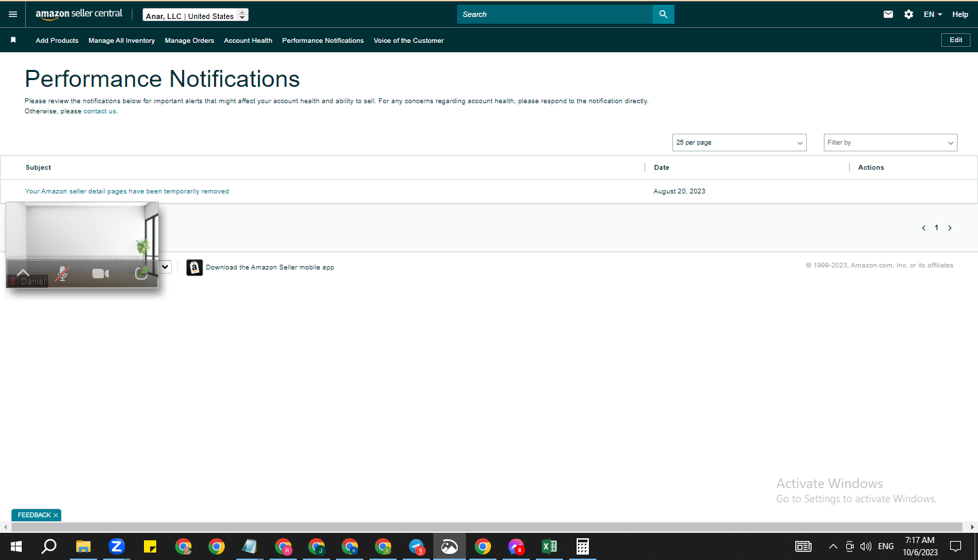Follow the contact us link
This screenshot has height=560, width=978.
[x=100, y=111]
